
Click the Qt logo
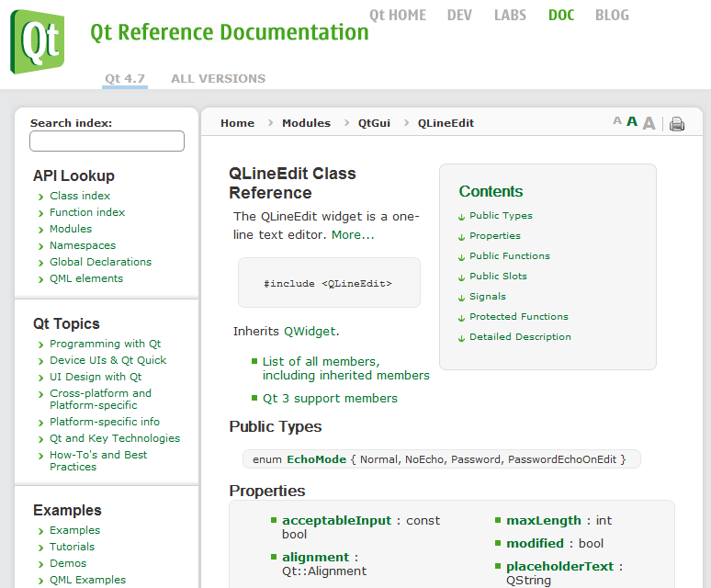[37, 41]
